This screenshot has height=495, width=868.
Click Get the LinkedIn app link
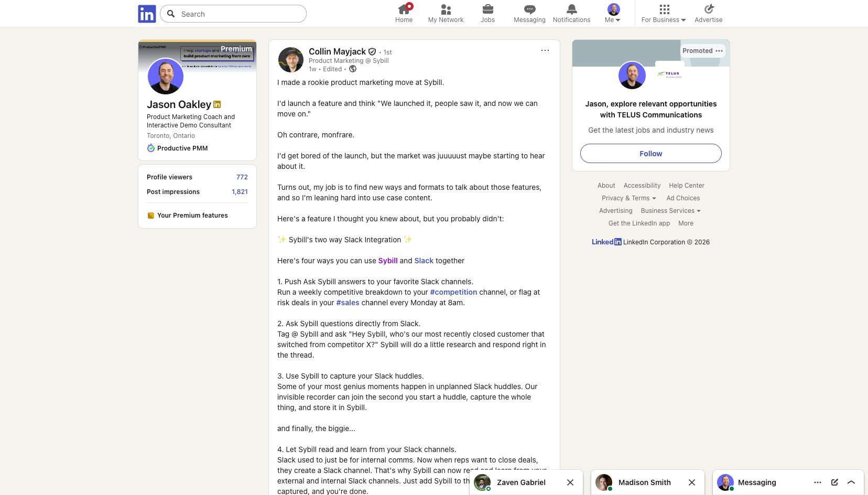[639, 223]
